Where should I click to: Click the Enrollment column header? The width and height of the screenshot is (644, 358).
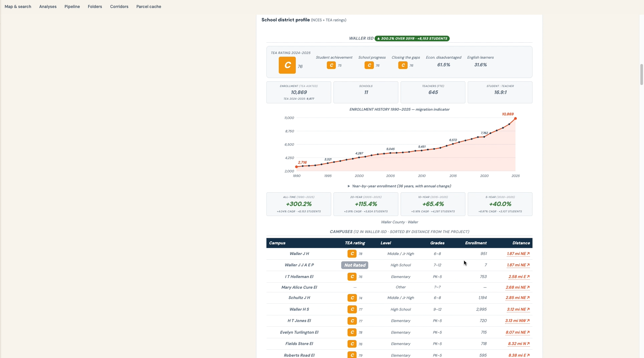coord(476,243)
